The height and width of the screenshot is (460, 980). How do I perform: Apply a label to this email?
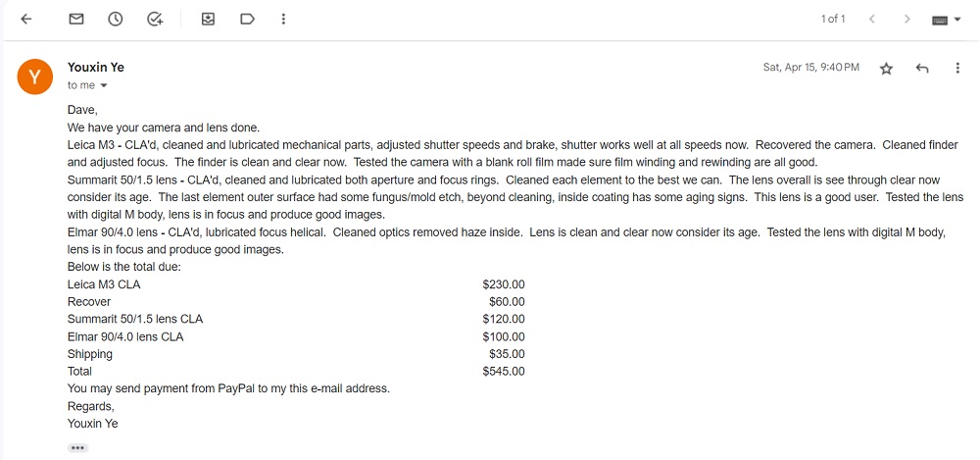(247, 19)
